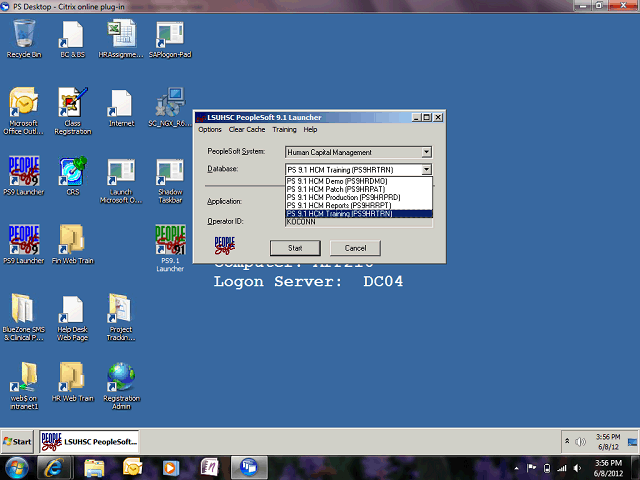Select PS 9.1 HCM Production (PS9HRPRD) option
Image resolution: width=640 pixels, height=480 pixels.
(358, 197)
